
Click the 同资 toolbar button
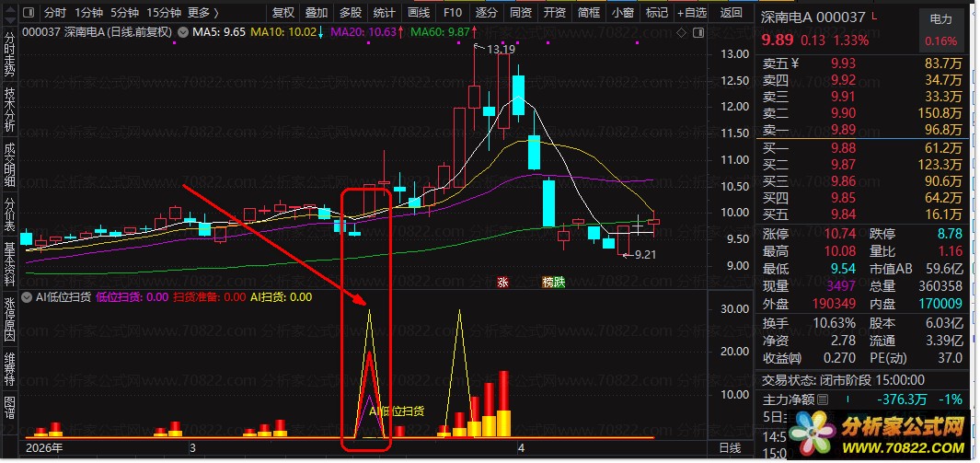tap(521, 13)
